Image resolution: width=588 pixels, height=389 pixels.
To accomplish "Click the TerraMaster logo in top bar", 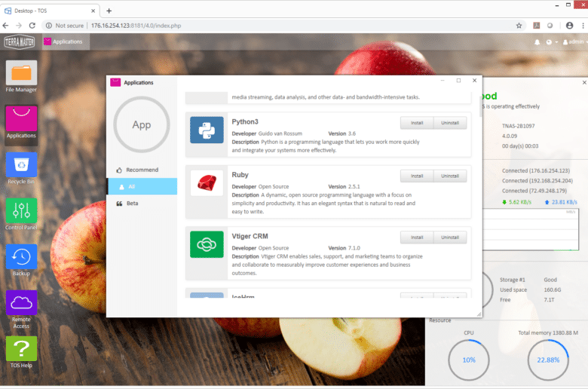I will click(x=20, y=41).
